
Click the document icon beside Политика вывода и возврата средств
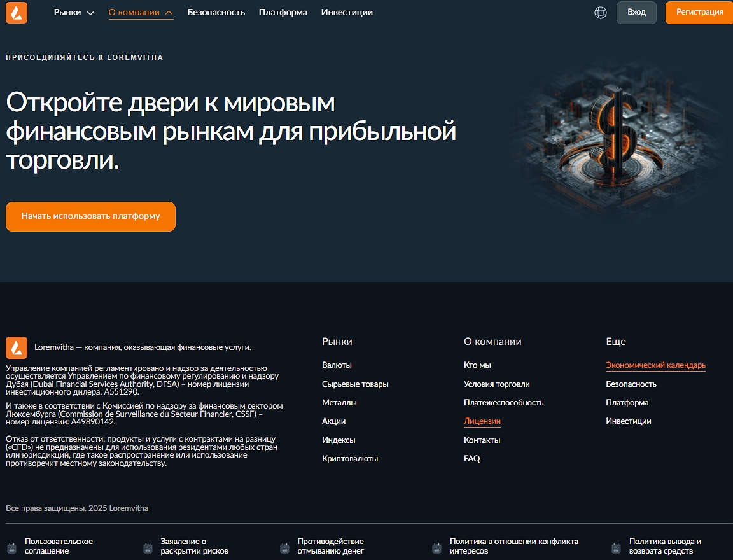coord(616,547)
